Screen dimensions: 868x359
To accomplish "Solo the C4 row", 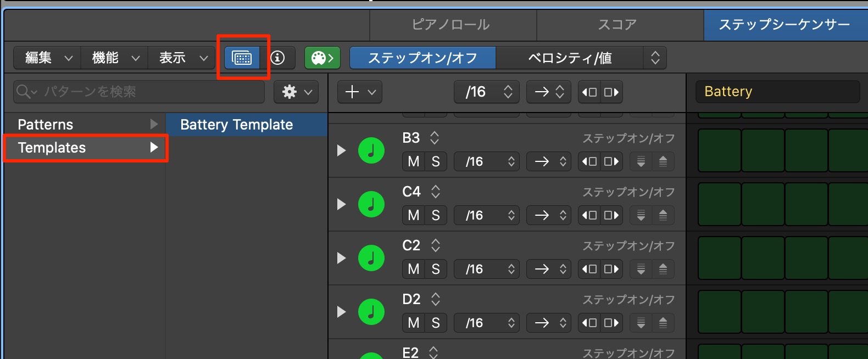I will (436, 215).
